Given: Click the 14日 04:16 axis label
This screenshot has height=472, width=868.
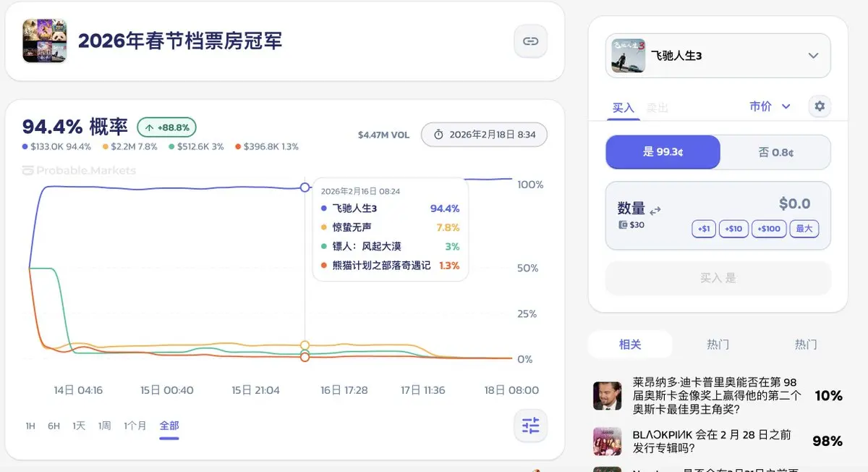Looking at the screenshot, I should [x=78, y=390].
